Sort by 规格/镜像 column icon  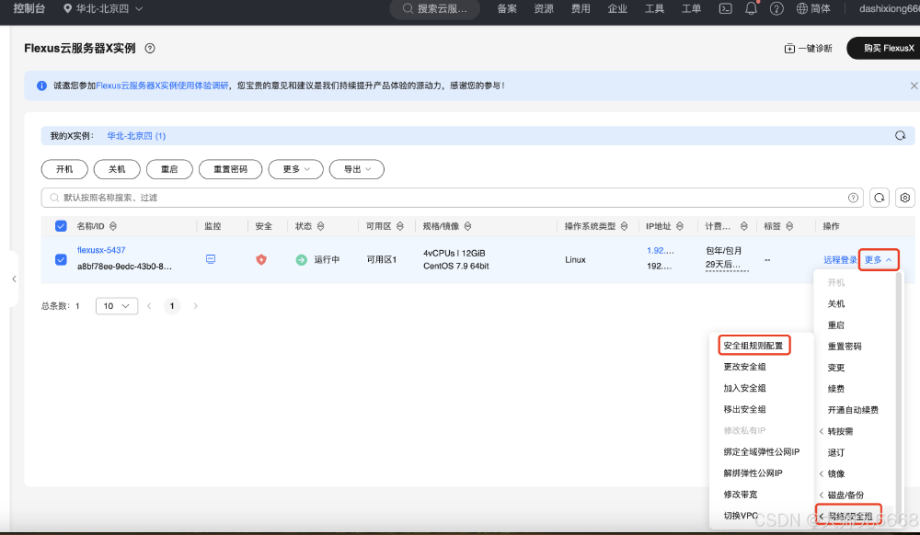point(468,226)
